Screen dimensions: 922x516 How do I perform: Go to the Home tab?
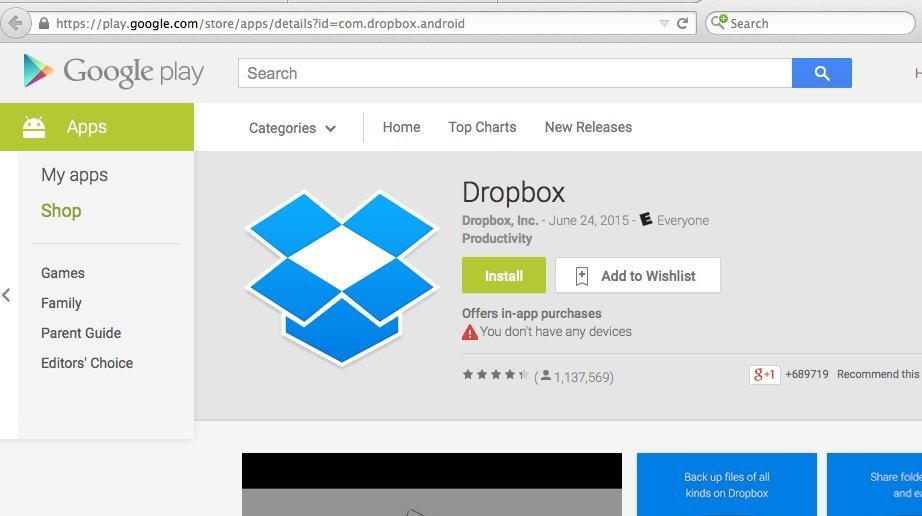point(402,127)
